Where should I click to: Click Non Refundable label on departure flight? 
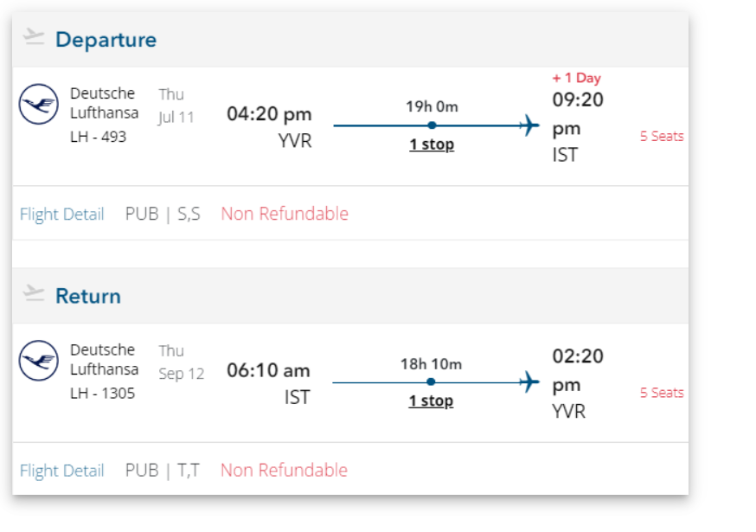click(x=285, y=214)
